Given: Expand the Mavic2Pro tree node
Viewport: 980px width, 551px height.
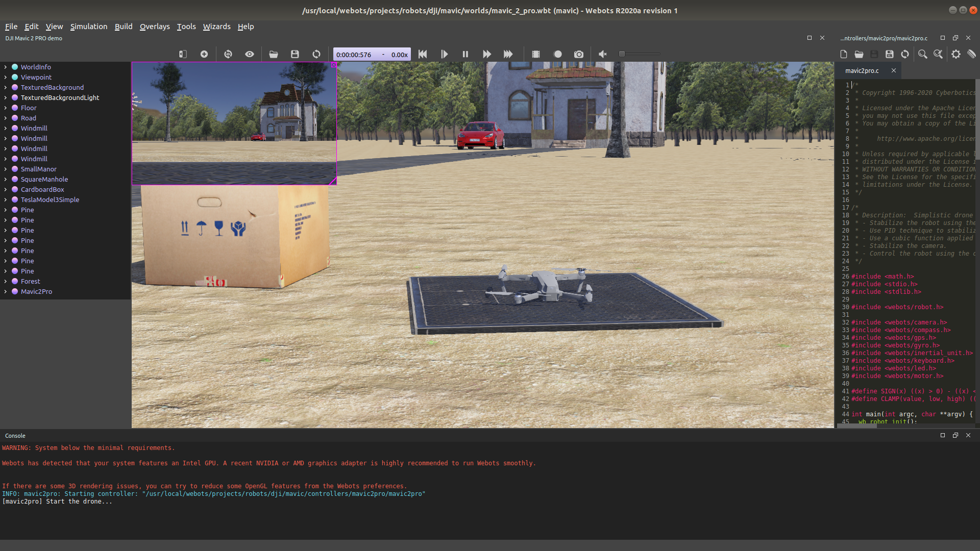Looking at the screenshot, I should [x=6, y=291].
